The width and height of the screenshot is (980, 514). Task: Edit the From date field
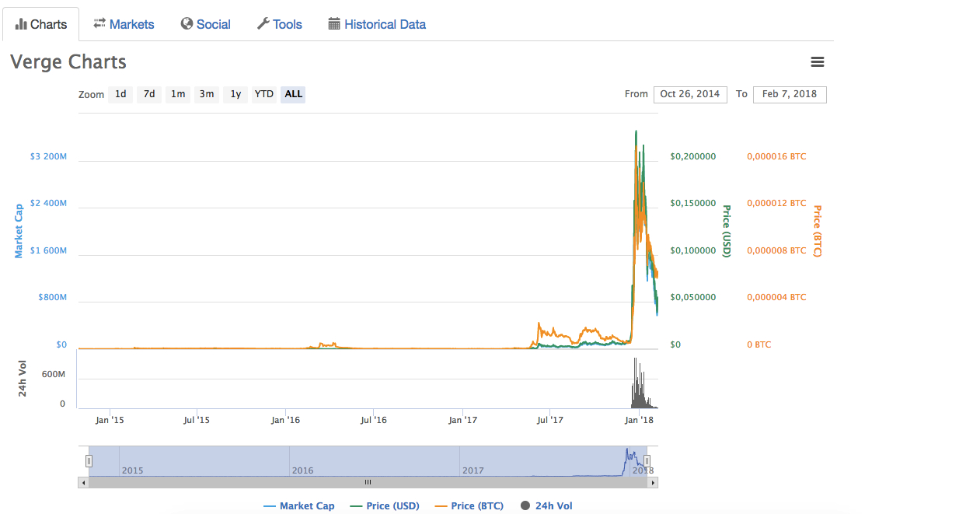pyautogui.click(x=690, y=94)
